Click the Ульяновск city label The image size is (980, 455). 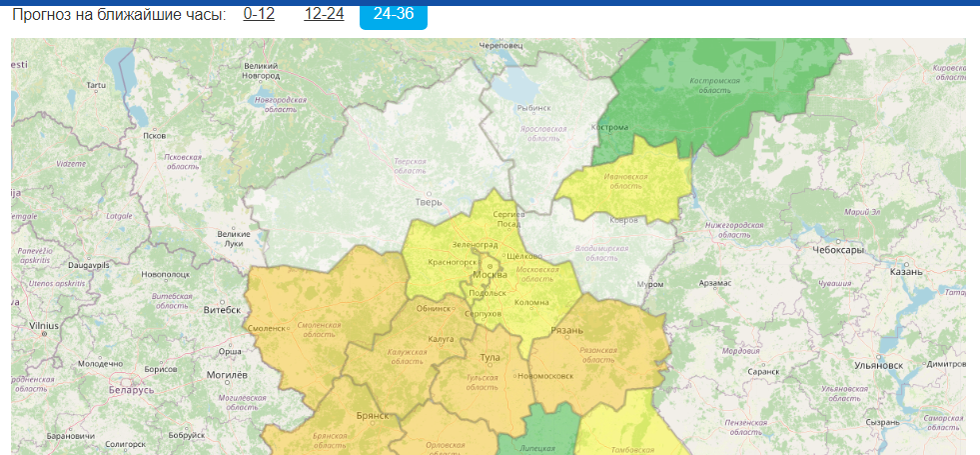[879, 365]
